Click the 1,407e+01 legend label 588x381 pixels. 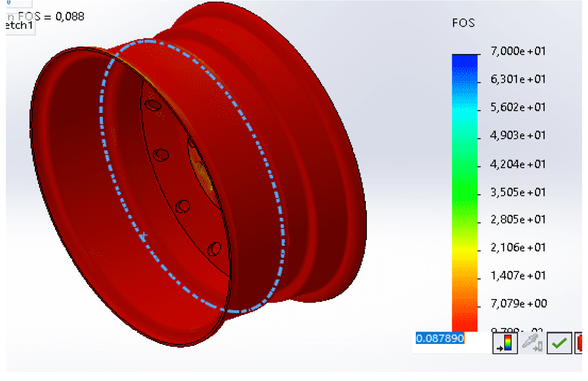click(518, 276)
